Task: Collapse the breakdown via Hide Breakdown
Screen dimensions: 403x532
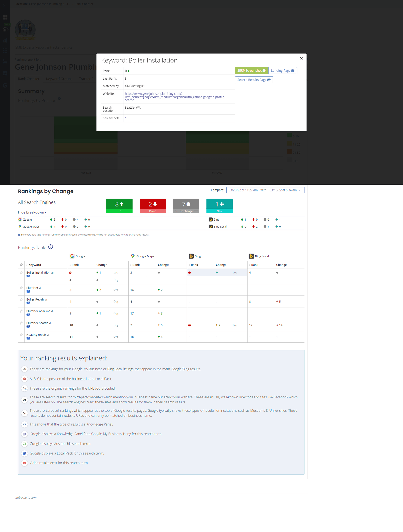Action: coord(32,212)
